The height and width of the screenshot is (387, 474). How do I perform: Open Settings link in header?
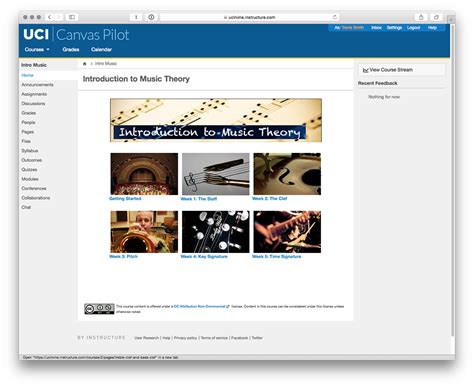394,28
